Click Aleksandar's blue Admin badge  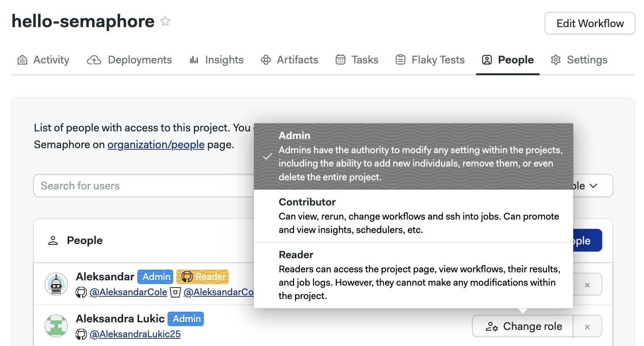click(x=155, y=277)
